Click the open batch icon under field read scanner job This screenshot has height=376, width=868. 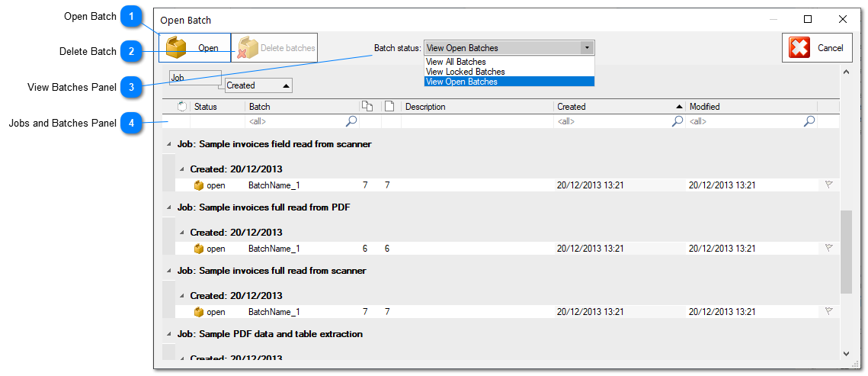(x=199, y=185)
